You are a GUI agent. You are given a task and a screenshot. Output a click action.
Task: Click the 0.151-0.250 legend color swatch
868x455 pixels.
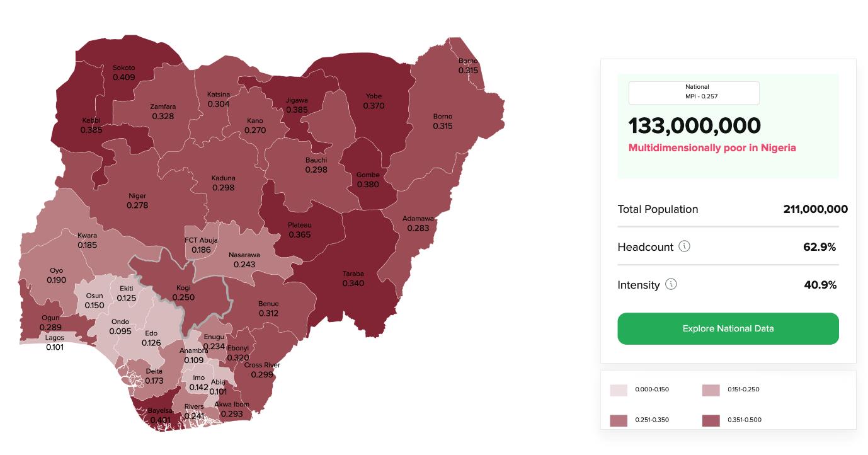[x=711, y=389]
